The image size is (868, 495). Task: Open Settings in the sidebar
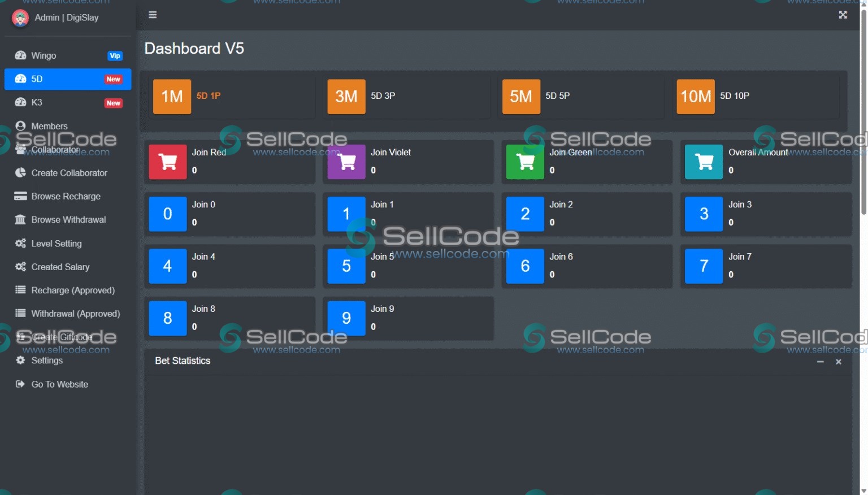(68, 361)
